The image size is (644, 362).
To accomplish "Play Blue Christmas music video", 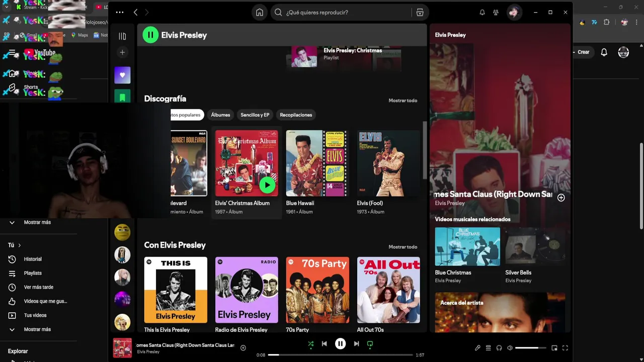I will point(467,246).
